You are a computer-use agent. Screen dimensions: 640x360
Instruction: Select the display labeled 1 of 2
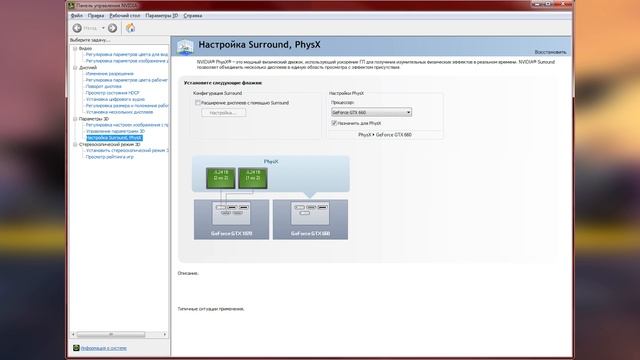coord(253,178)
